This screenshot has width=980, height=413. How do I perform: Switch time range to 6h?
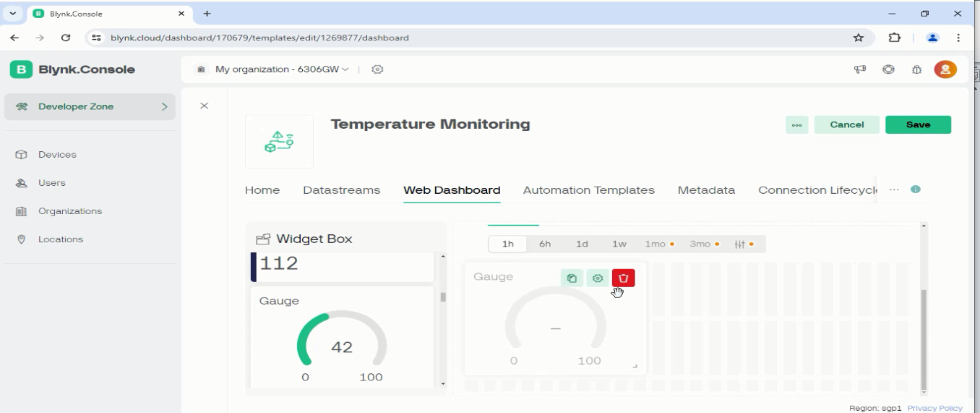545,244
